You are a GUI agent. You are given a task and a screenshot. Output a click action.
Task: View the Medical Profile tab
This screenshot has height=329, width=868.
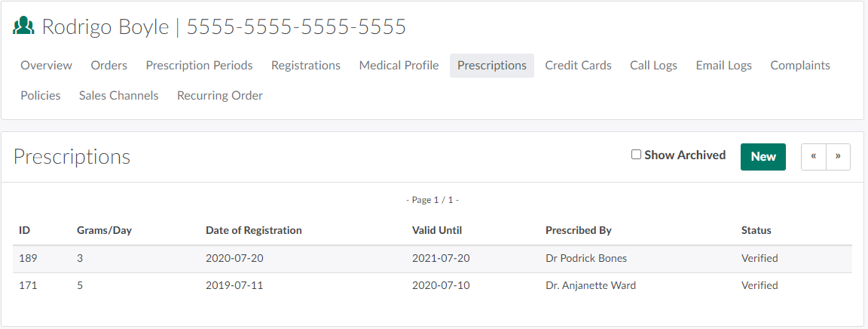pyautogui.click(x=399, y=66)
